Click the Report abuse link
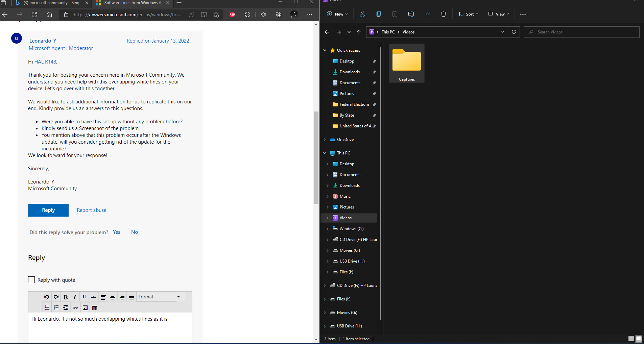644x344 pixels. [x=92, y=210]
